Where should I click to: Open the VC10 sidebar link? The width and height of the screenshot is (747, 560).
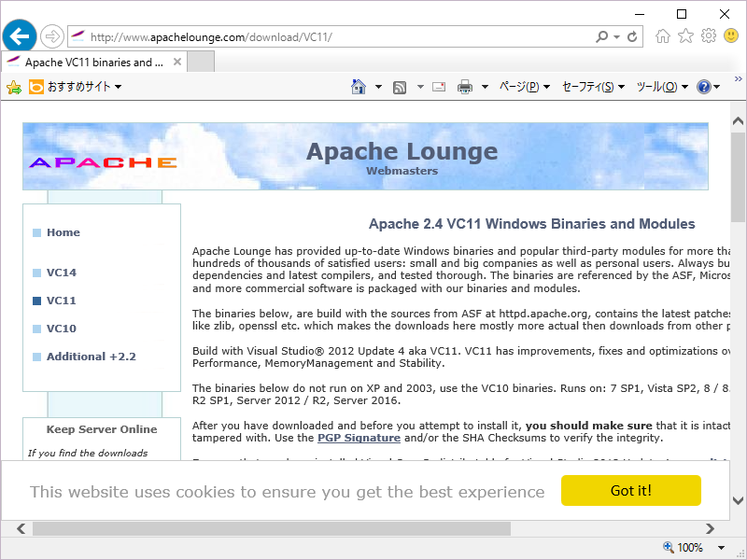point(62,329)
